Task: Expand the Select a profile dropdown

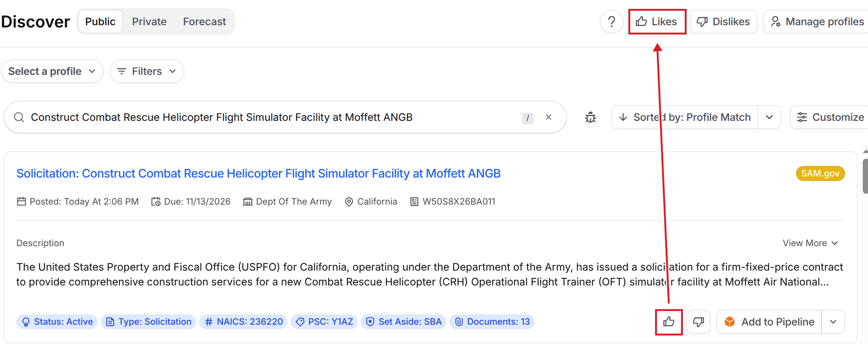Action: 52,71
